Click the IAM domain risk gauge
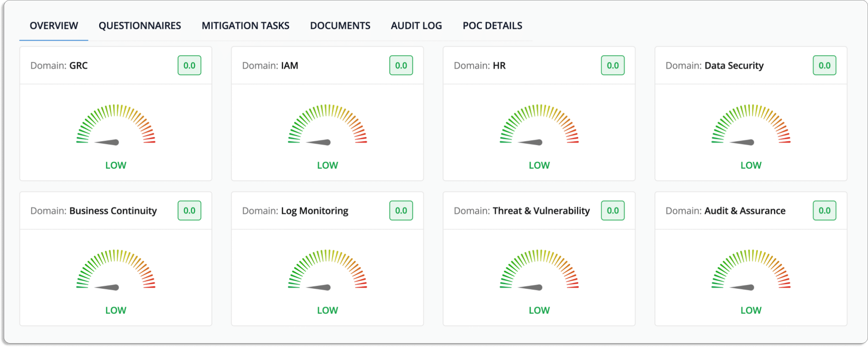 328,124
